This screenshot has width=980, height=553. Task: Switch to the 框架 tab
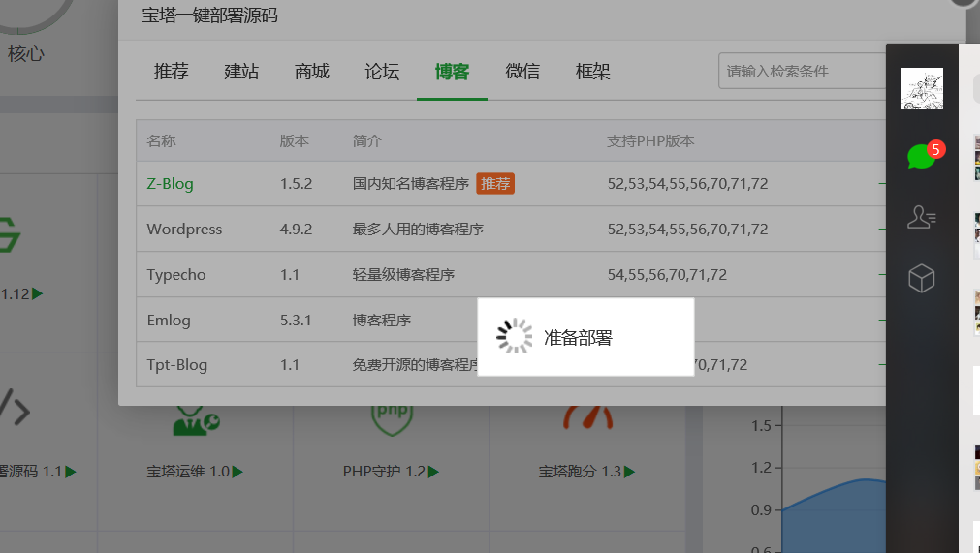pos(592,72)
